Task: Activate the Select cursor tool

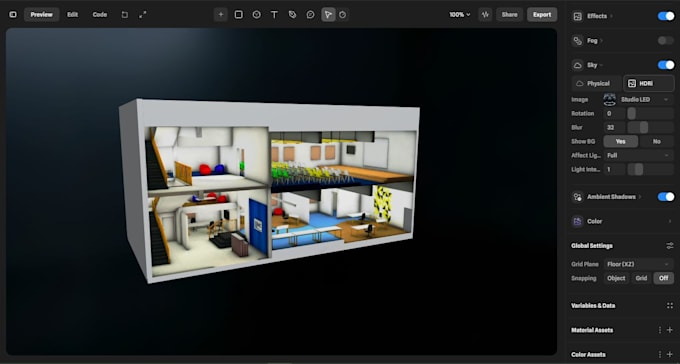Action: (328, 15)
